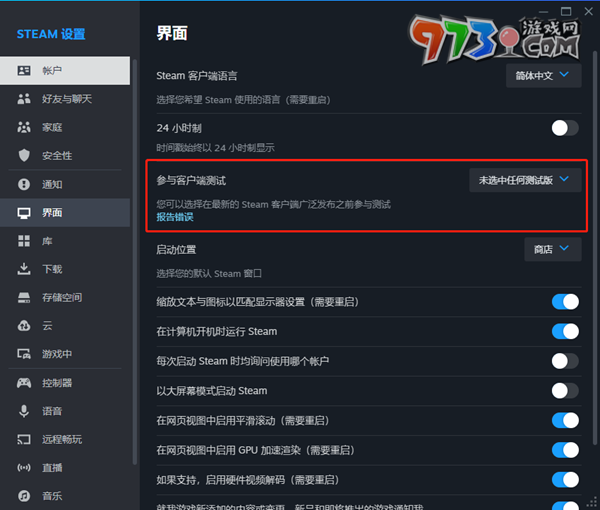Open the 远程畅玩 settings tab
This screenshot has height=510, width=600.
(x=62, y=439)
